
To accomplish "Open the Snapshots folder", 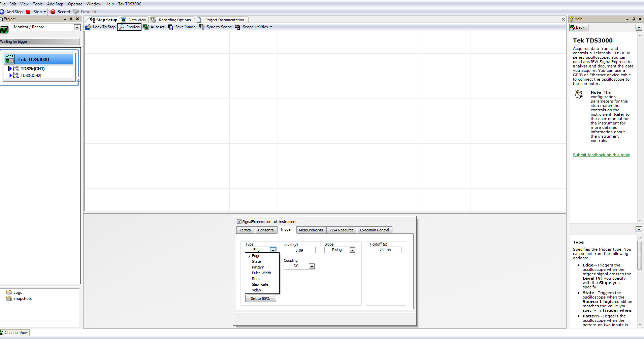I will (9, 299).
